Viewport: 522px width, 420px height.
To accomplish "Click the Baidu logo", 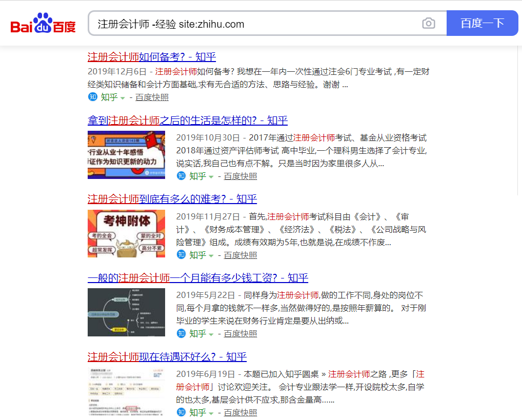I will click(43, 23).
